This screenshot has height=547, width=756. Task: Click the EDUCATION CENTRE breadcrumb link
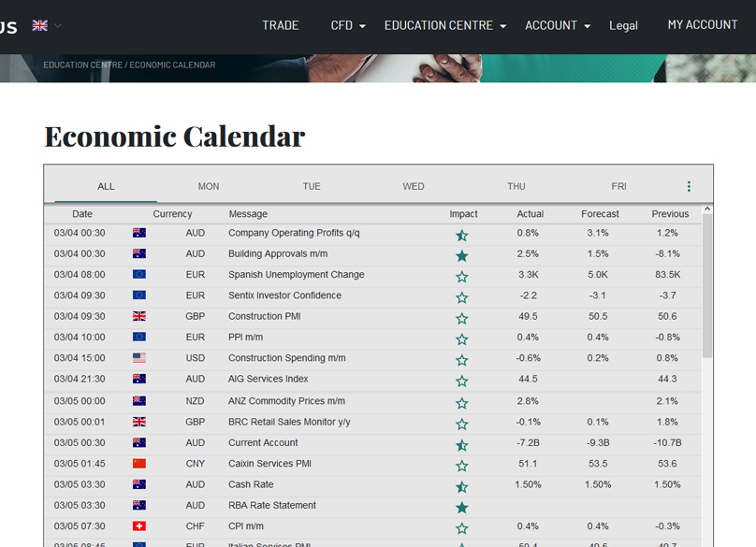pos(83,65)
